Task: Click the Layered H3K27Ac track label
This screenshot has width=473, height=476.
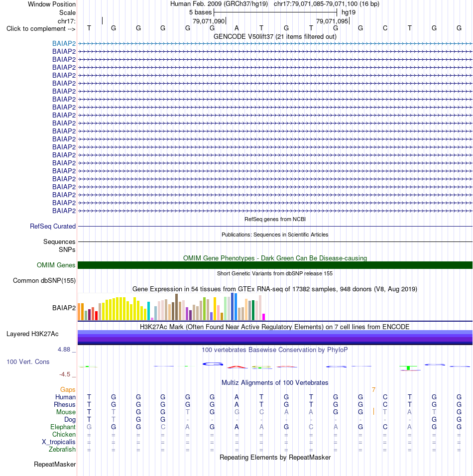Action: pos(32,334)
